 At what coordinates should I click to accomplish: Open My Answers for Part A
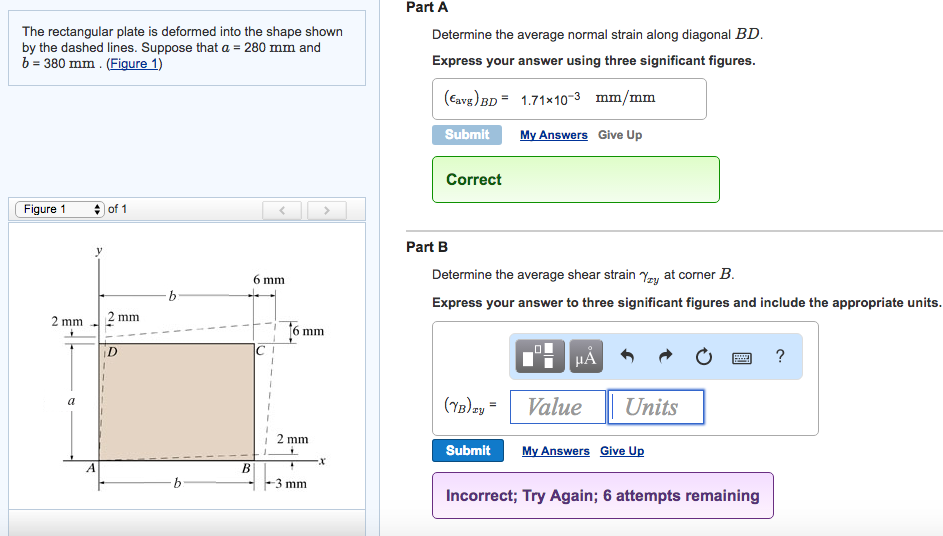(x=553, y=135)
